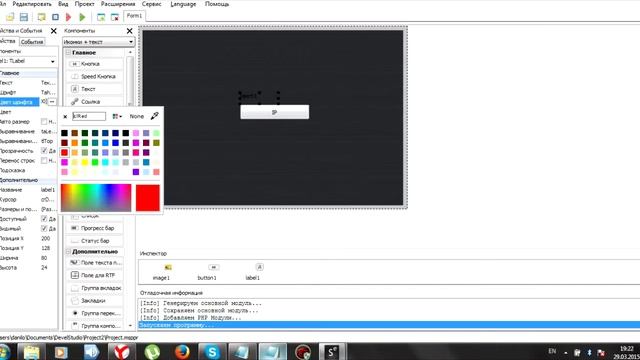Image resolution: width=640 pixels, height=360 pixels.
Task: Click the open project folder toolbar icon
Action: pyautogui.click(x=10, y=17)
